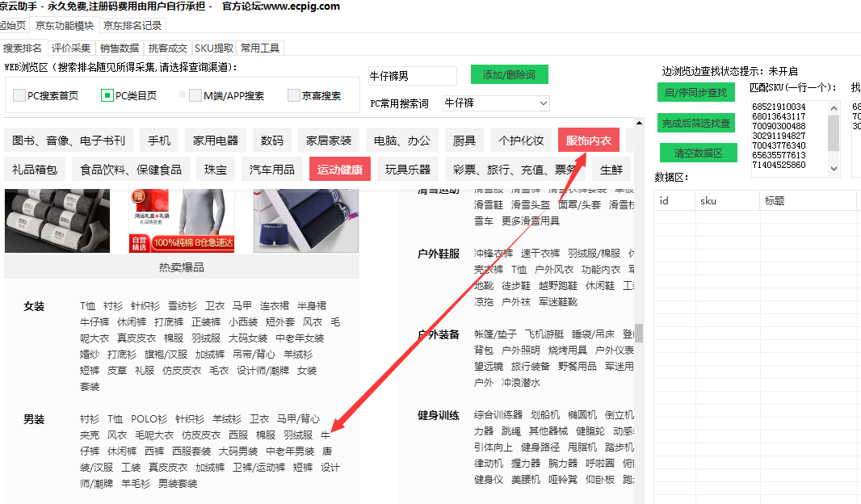Open the 家居家装 category

click(x=329, y=141)
